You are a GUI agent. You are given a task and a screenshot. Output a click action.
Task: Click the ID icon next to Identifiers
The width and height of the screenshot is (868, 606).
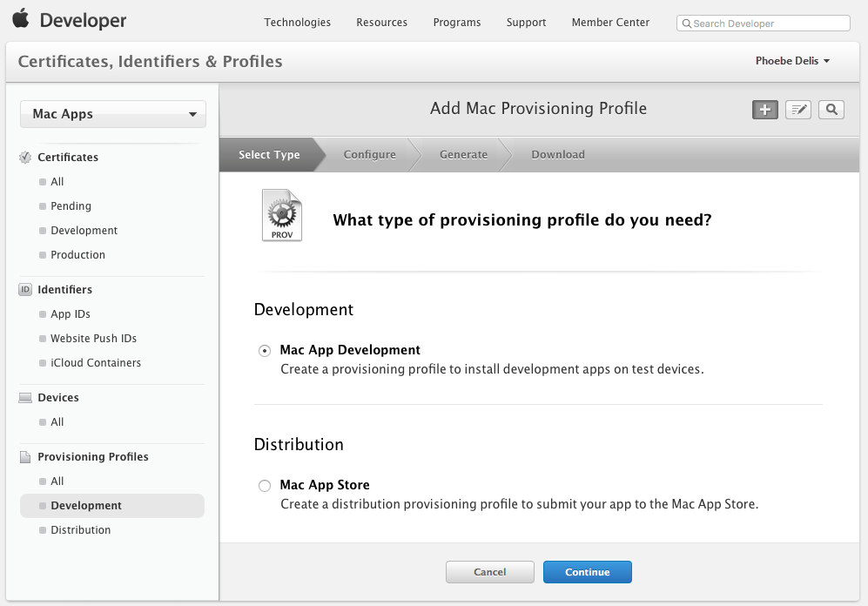[x=23, y=289]
